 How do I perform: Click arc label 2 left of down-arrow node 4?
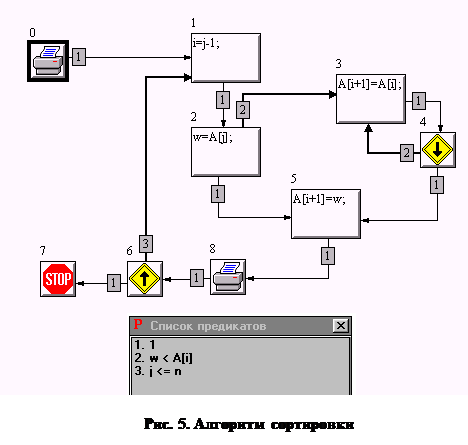(x=407, y=153)
